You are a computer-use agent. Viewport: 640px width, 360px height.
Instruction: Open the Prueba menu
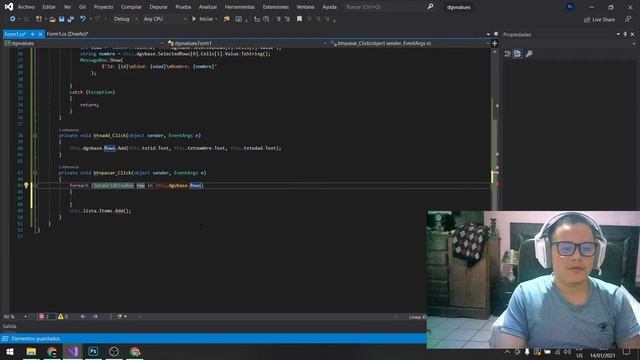pos(183,7)
